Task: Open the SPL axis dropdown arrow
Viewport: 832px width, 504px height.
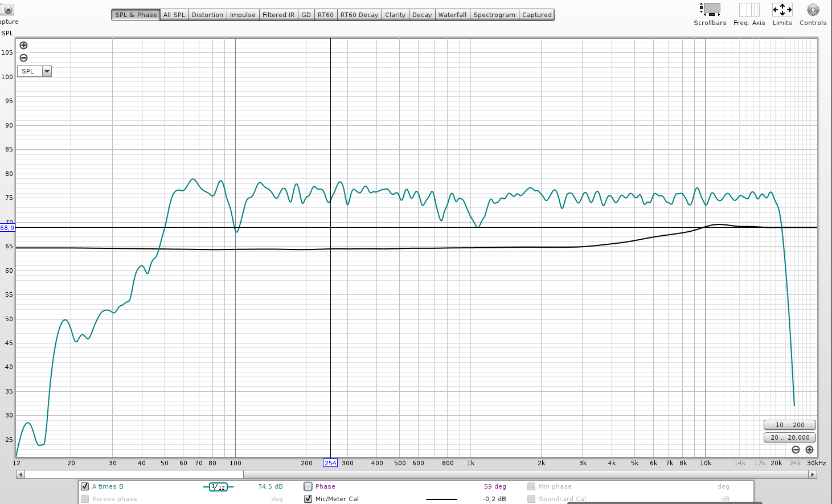Action: tap(47, 71)
